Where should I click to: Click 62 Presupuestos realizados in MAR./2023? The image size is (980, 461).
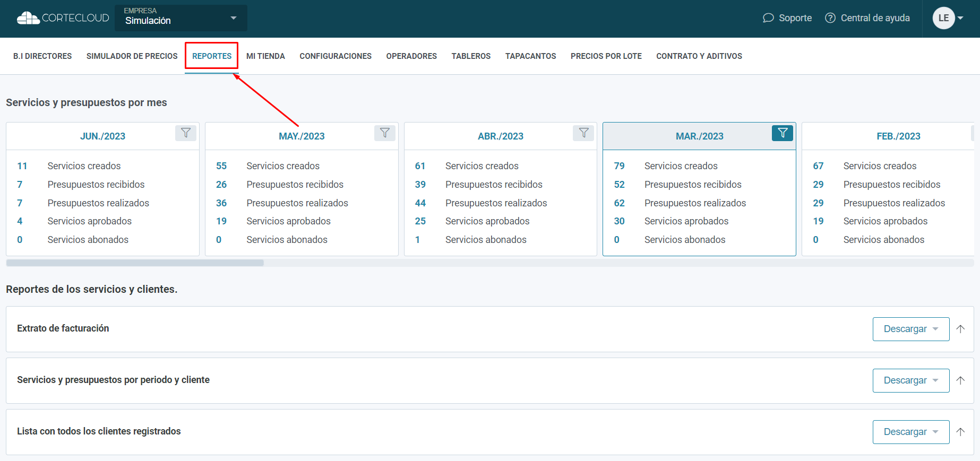(x=680, y=203)
